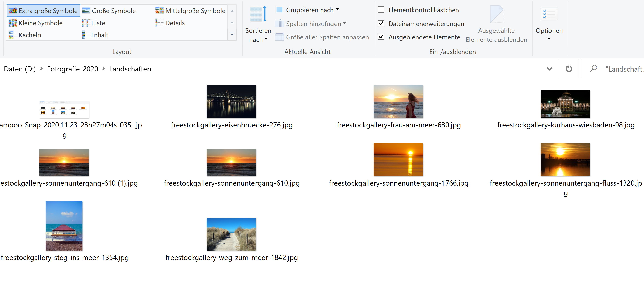644x291 pixels.
Task: Select kurhaus-wiesbaden-98.jpg thumbnail
Action: pyautogui.click(x=565, y=104)
